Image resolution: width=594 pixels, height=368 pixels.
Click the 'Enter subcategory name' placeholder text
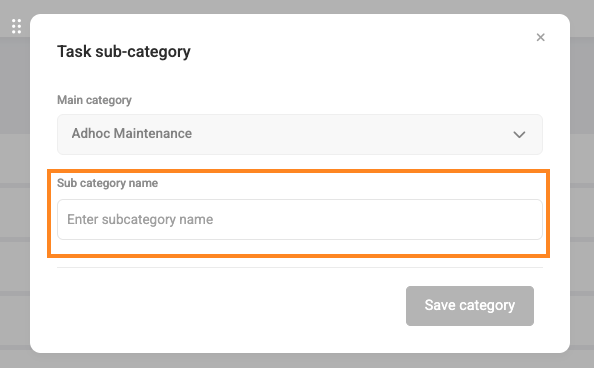(x=140, y=219)
